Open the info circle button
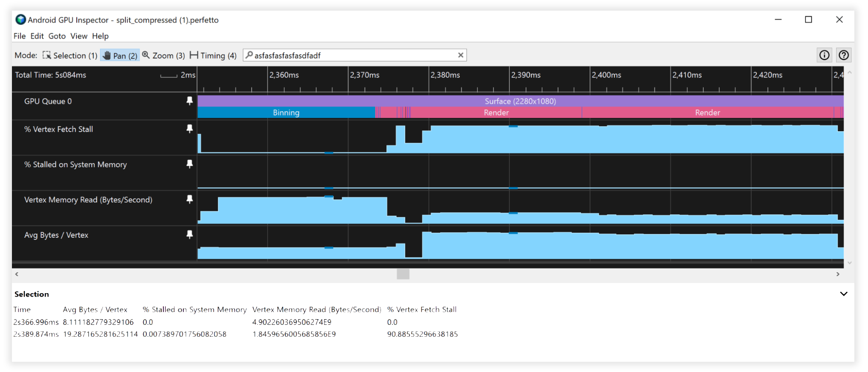Image resolution: width=868 pixels, height=372 pixels. coord(824,55)
